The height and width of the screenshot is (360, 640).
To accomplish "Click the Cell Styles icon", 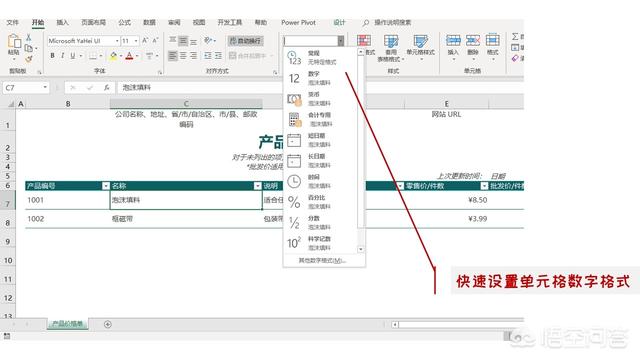I will [x=420, y=41].
